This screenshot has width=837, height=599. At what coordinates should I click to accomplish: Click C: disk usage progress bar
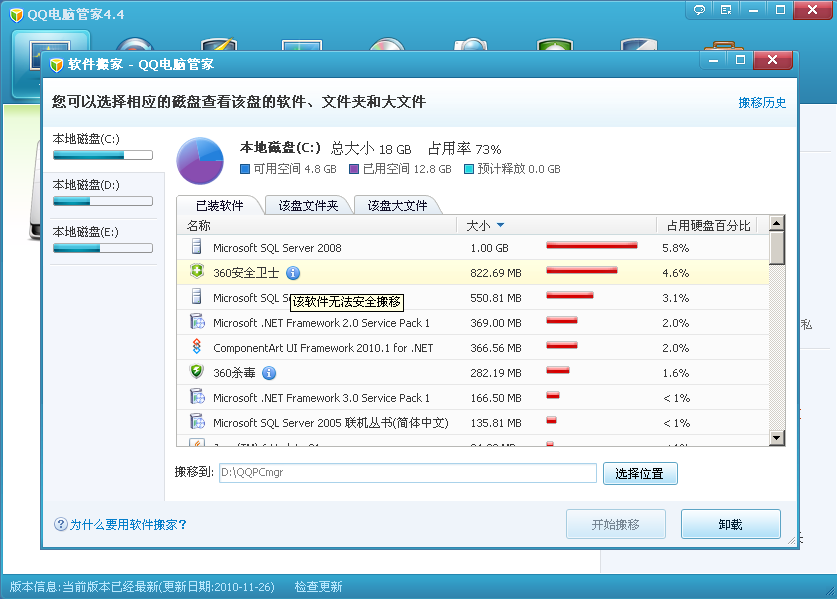pos(102,155)
